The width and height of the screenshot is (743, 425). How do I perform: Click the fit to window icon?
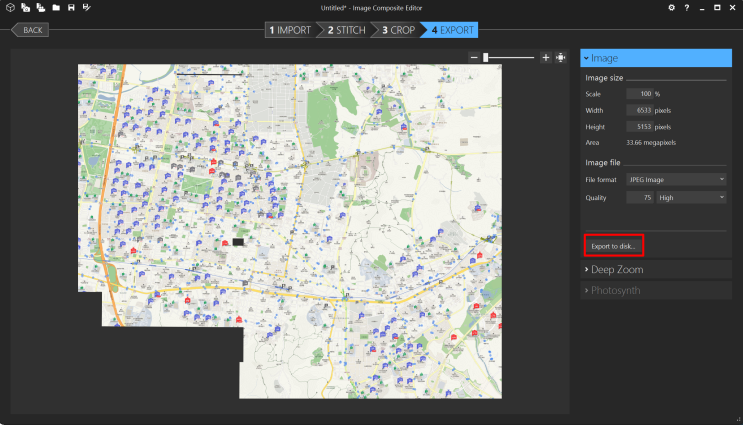[x=561, y=58]
